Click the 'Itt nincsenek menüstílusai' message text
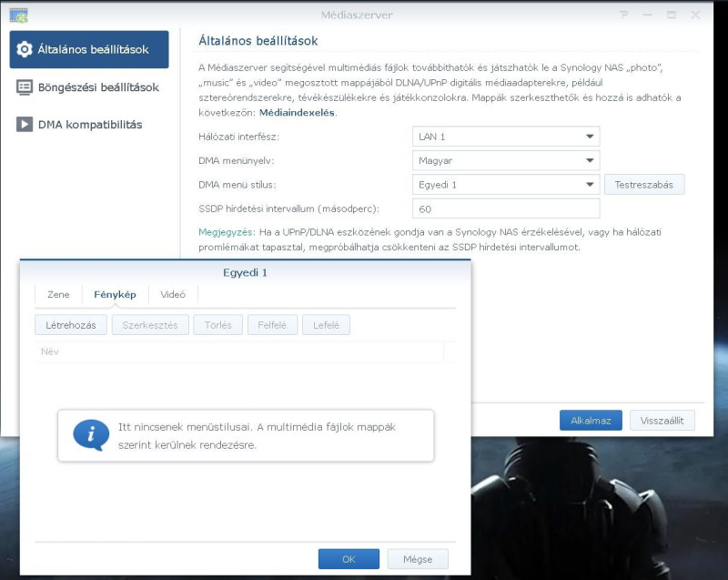This screenshot has width=728, height=580. click(257, 435)
